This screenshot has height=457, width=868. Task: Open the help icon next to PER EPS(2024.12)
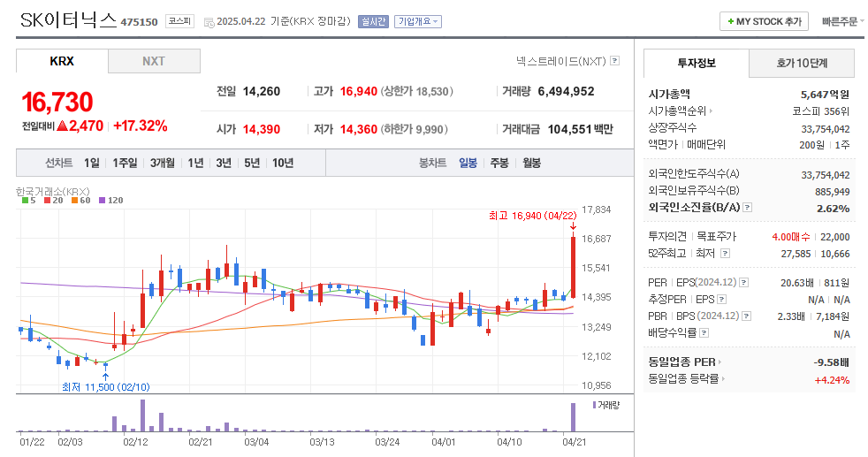click(x=744, y=283)
